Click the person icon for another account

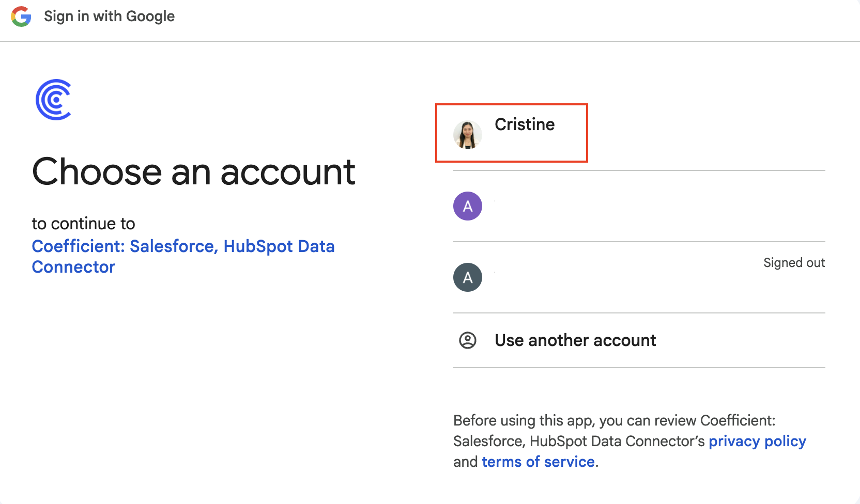(467, 340)
